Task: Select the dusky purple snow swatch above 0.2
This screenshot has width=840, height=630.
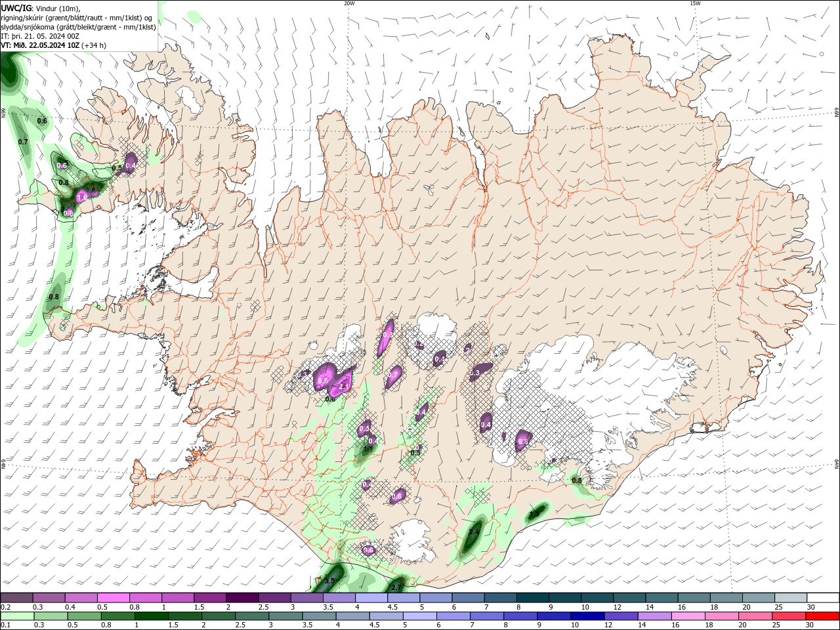Action: [16, 597]
